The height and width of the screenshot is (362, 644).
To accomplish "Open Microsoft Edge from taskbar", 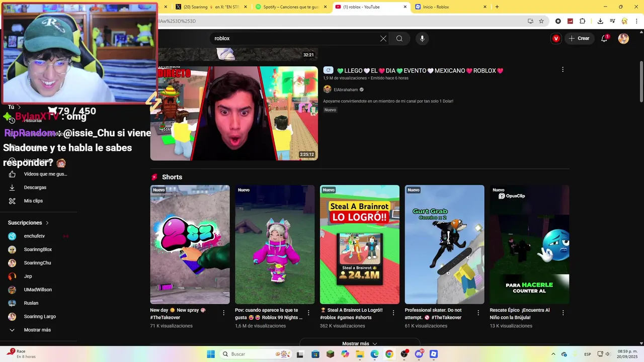I will pyautogui.click(x=374, y=354).
